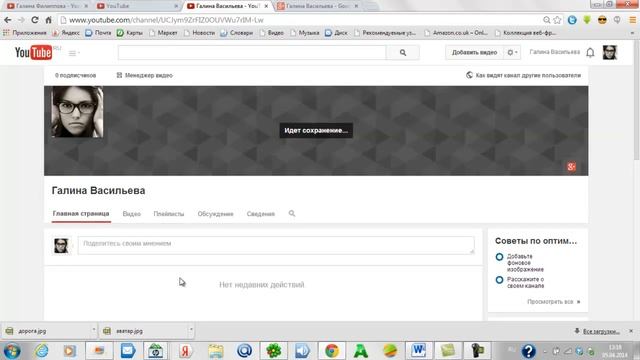Open the gear dropdown beside Добавить видео

512,53
